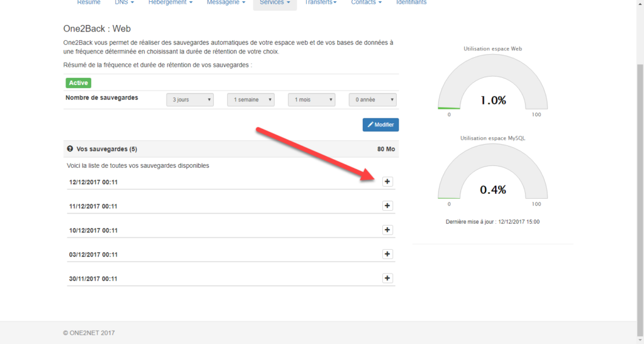
Task: Expand the 10/12/2017 00:11 backup with plus icon
Action: (x=387, y=230)
